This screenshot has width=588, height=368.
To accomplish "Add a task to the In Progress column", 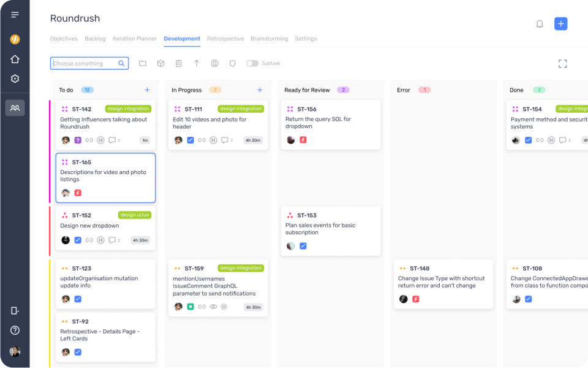I will (x=260, y=90).
